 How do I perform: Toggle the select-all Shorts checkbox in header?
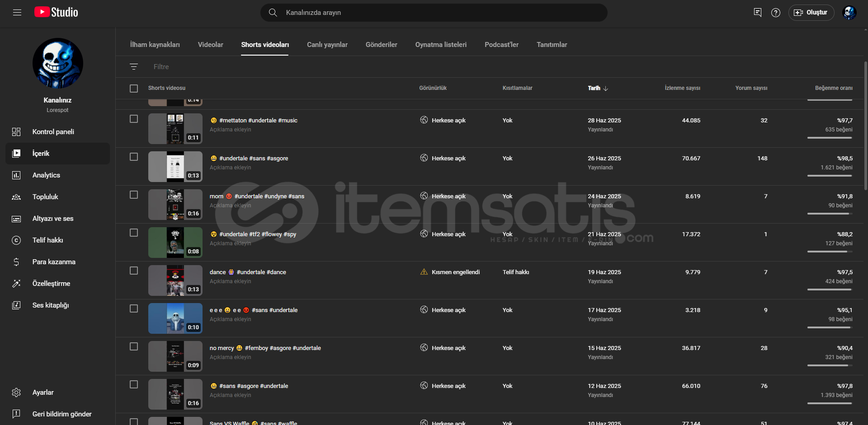click(x=134, y=89)
